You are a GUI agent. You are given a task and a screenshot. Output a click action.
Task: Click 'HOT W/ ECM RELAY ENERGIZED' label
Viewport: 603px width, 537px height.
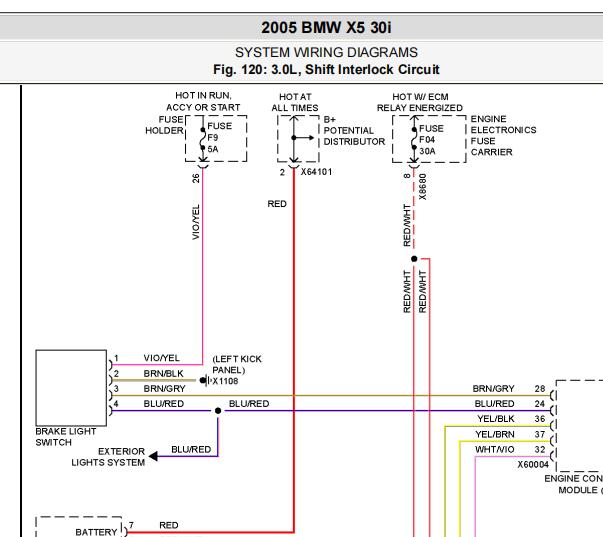point(420,102)
